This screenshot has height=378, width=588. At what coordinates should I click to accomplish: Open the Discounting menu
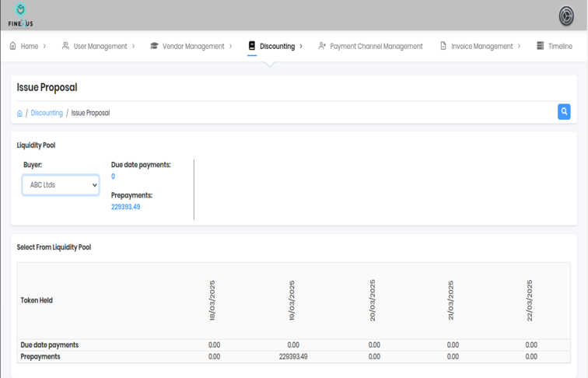(x=277, y=46)
